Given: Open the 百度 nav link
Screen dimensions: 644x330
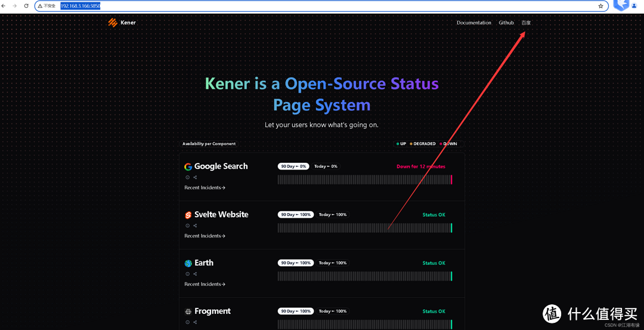Looking at the screenshot, I should click(526, 23).
